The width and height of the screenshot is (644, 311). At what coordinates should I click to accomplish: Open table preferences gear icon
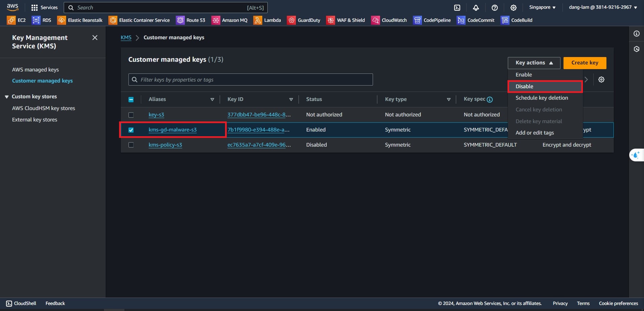tap(601, 80)
